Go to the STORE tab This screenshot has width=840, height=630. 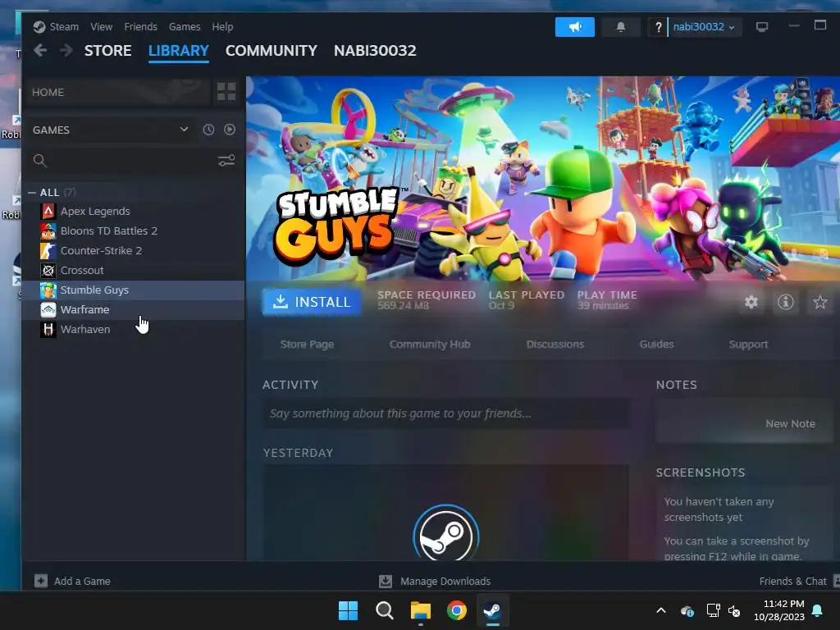coord(107,50)
